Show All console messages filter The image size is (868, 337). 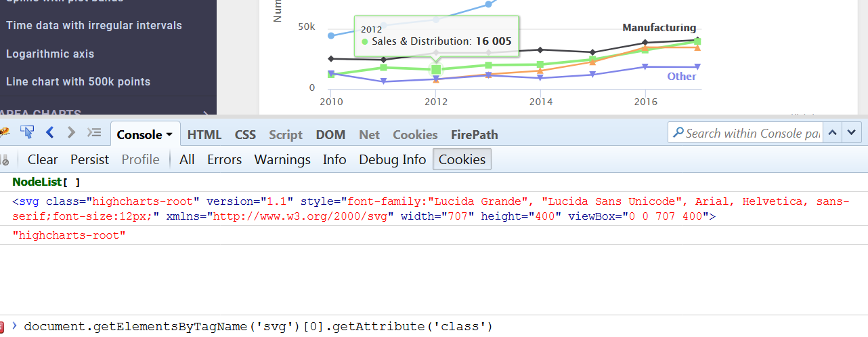click(187, 159)
